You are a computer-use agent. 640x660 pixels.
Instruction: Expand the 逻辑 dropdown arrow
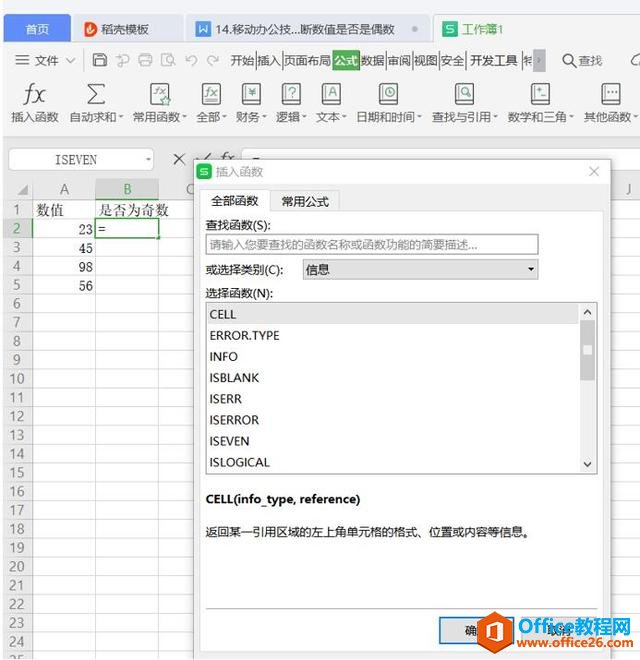pyautogui.click(x=304, y=117)
